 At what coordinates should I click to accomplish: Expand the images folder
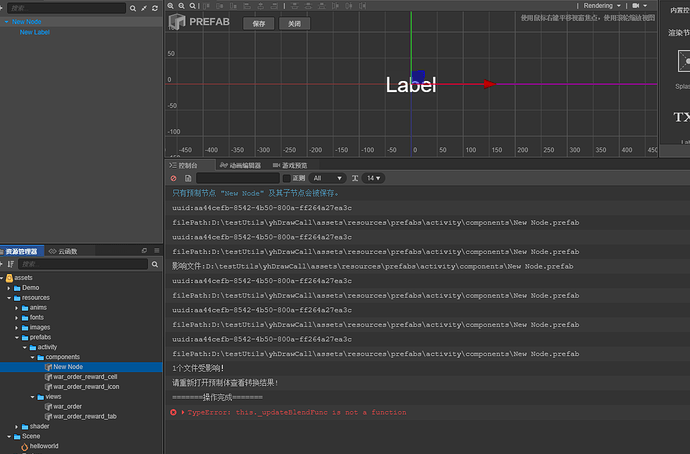point(17,328)
